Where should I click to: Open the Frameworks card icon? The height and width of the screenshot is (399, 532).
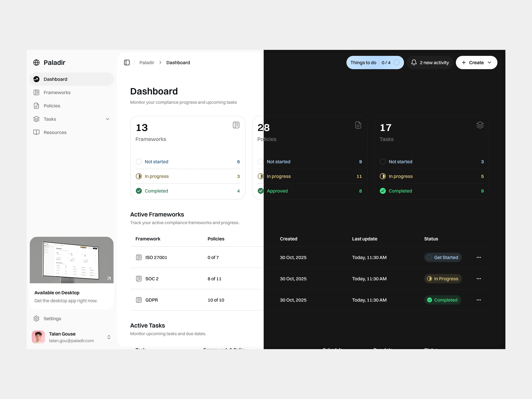point(236,125)
